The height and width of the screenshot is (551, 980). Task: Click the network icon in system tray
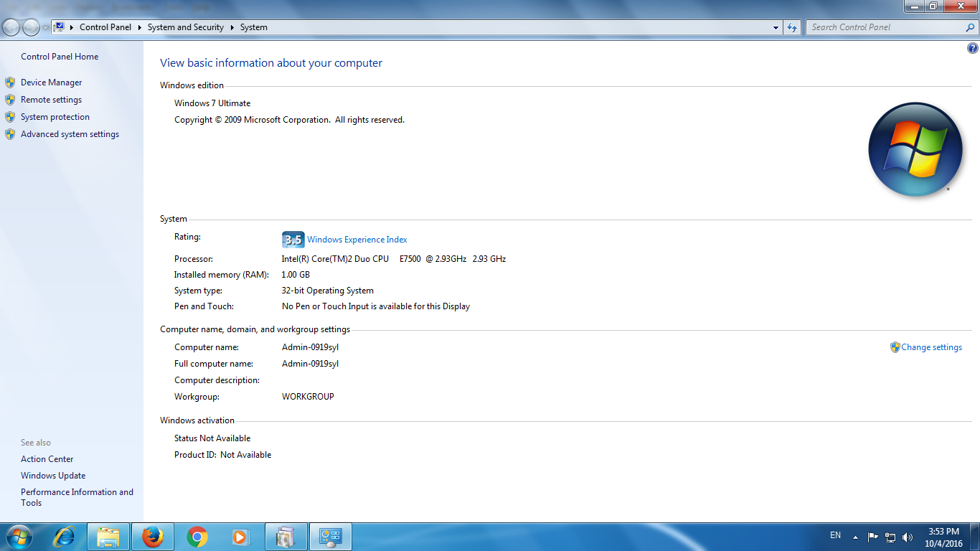tap(890, 537)
